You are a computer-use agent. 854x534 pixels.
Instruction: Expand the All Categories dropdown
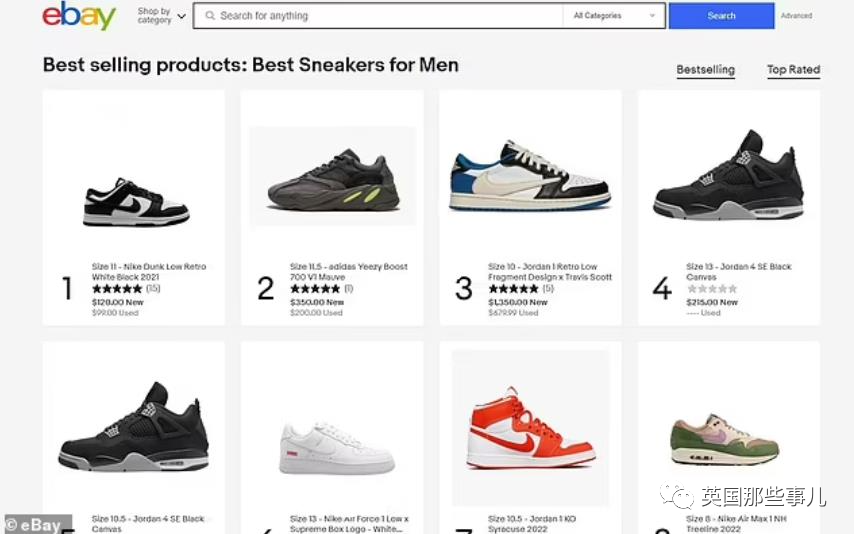click(x=614, y=16)
